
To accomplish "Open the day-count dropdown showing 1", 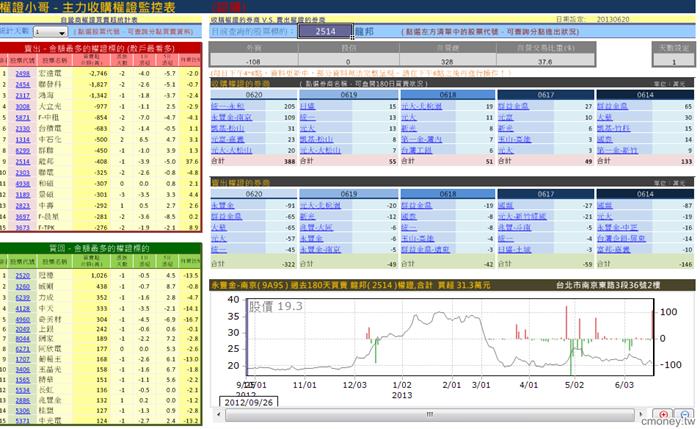I will [x=50, y=32].
